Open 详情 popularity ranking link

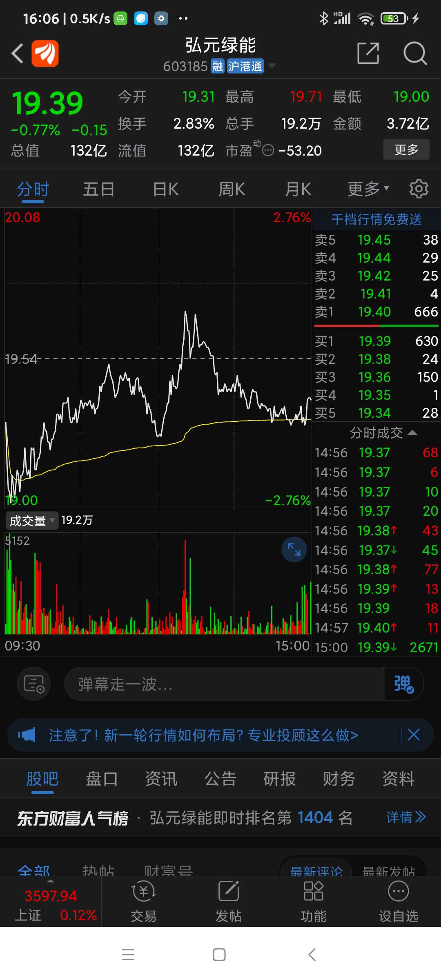click(x=406, y=817)
